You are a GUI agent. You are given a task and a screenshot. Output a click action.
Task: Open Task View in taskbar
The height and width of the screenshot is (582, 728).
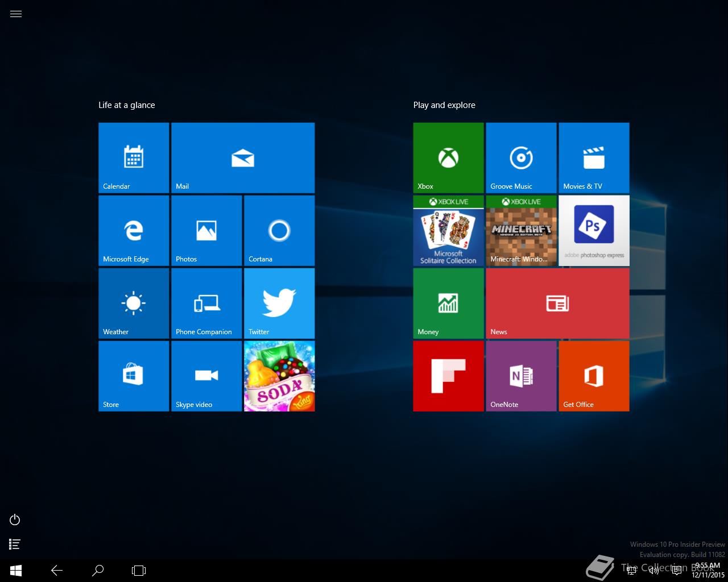[139, 571]
